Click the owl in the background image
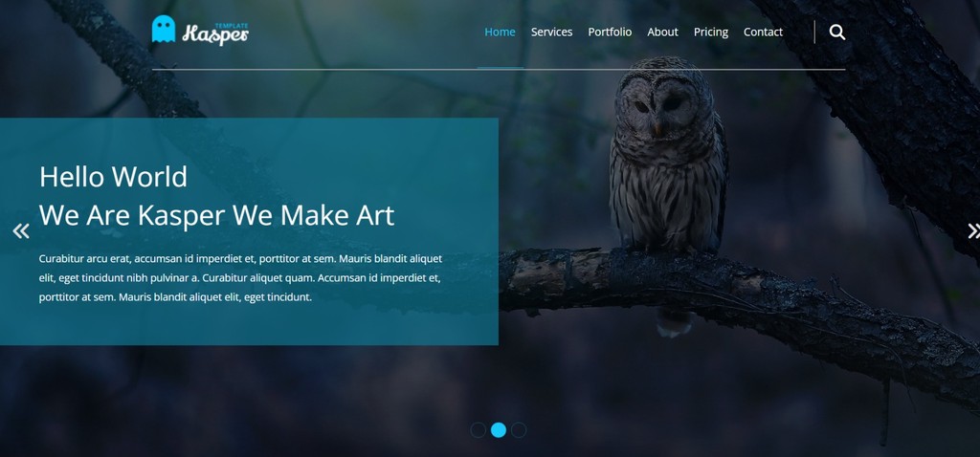 tap(667, 156)
